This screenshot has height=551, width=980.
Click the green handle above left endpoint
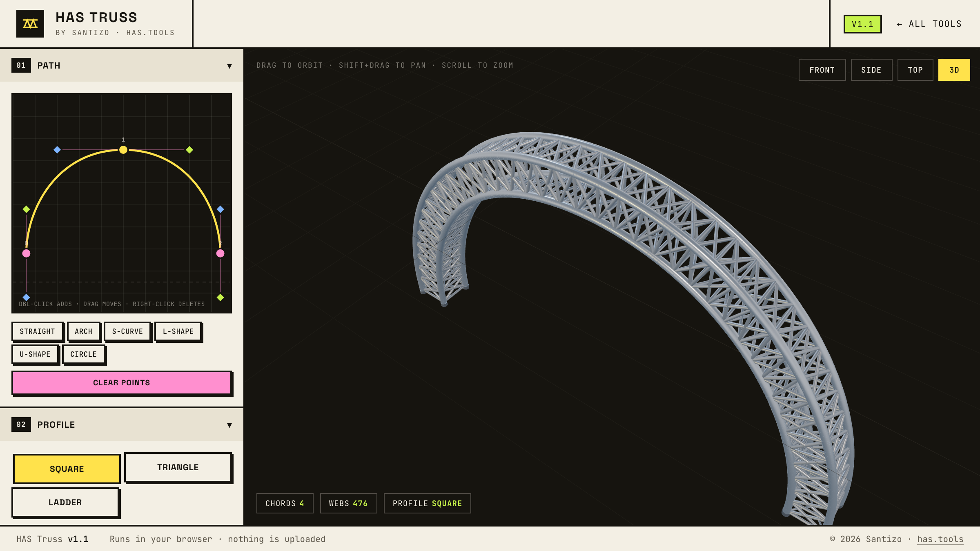point(27,209)
